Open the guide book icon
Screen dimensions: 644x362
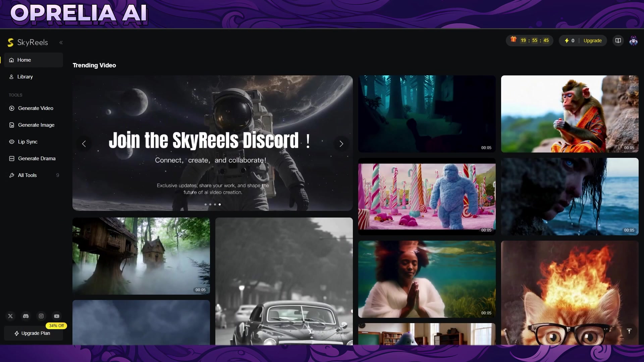pyautogui.click(x=618, y=41)
